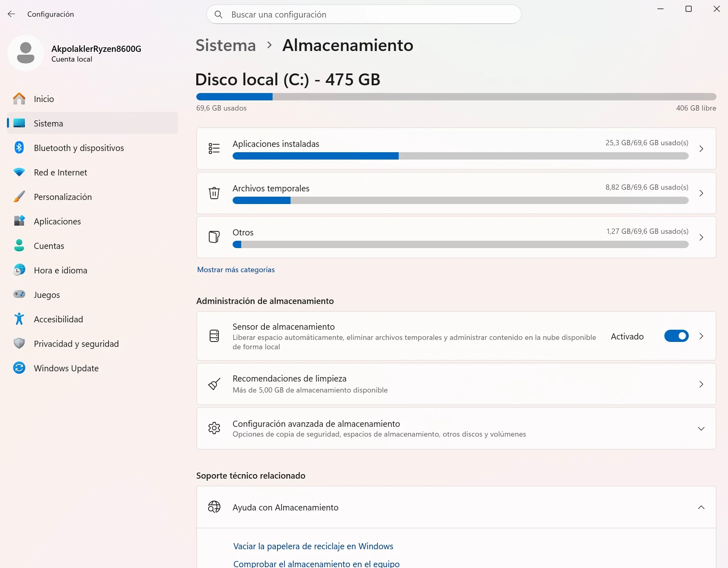
Task: Click the AkpolaklerRyzen8600G account name
Action: 96,49
